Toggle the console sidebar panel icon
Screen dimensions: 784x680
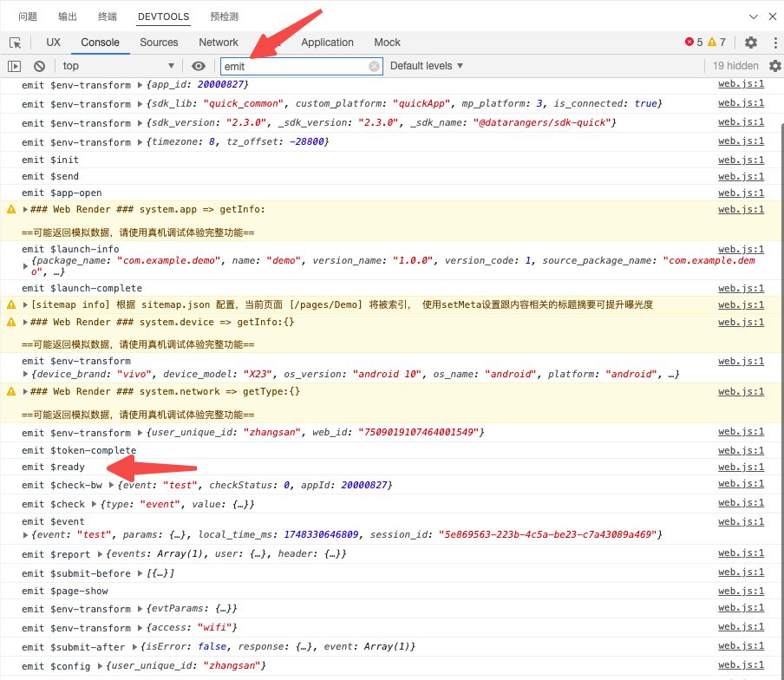pos(15,66)
